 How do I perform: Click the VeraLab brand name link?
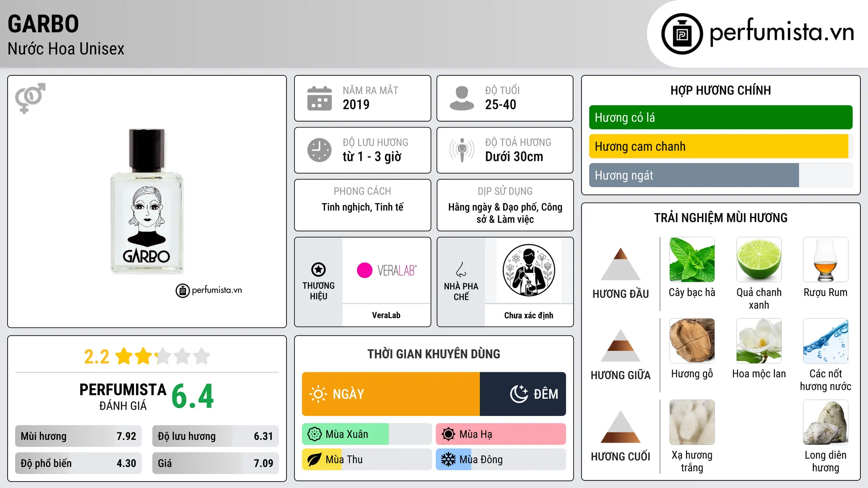386,315
